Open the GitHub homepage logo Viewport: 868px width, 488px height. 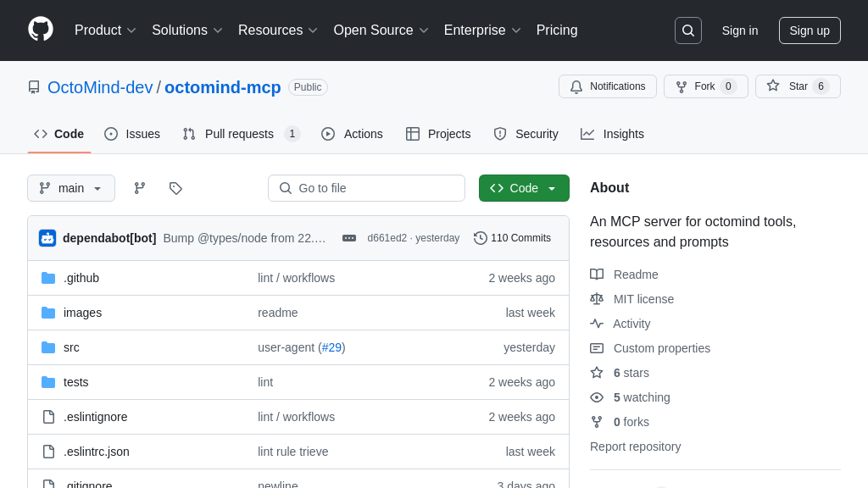41,30
